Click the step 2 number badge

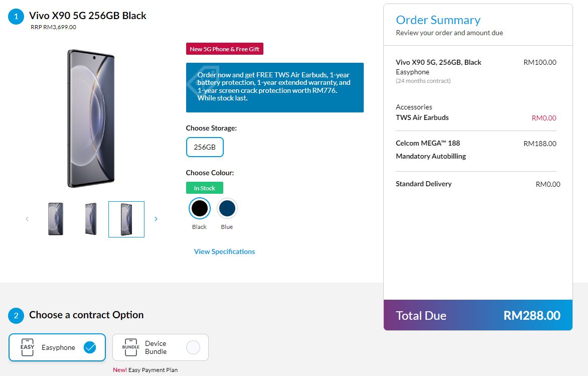16,316
